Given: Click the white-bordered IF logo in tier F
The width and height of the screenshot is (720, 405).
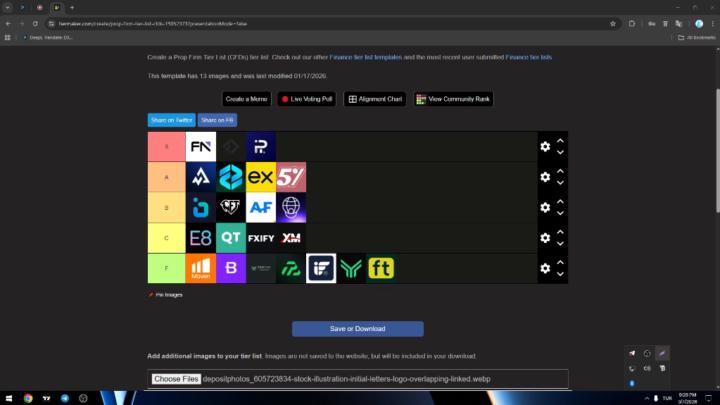Looking at the screenshot, I should pos(321,268).
